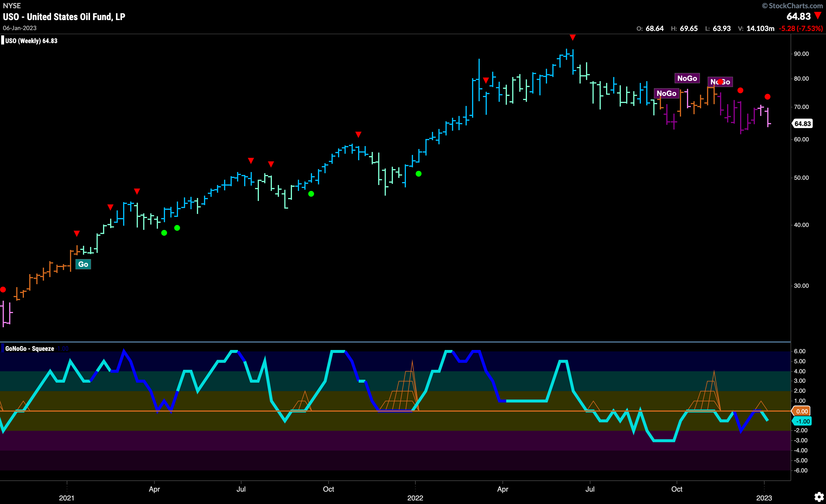Click the green dot near September 2021
The height and width of the screenshot is (504, 826).
[311, 194]
